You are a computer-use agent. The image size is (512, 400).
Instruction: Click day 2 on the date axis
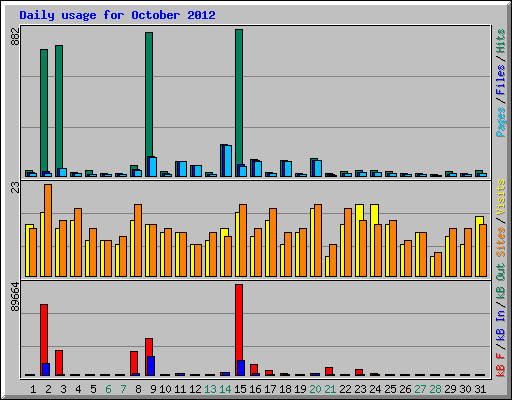pyautogui.click(x=48, y=389)
